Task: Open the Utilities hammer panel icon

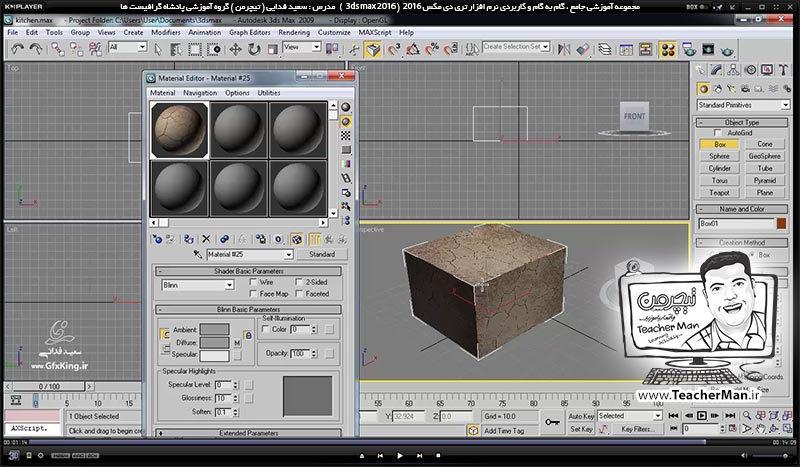Action: point(783,70)
